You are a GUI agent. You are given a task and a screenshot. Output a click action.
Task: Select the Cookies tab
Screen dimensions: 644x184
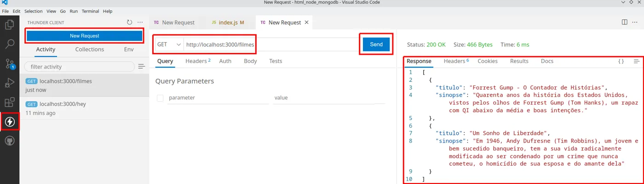tap(488, 61)
